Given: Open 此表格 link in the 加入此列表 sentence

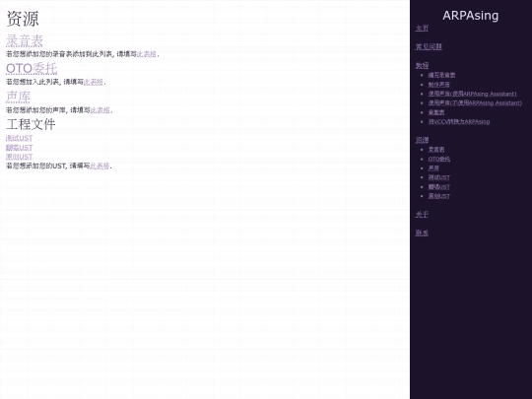Looking at the screenshot, I should [x=94, y=82].
